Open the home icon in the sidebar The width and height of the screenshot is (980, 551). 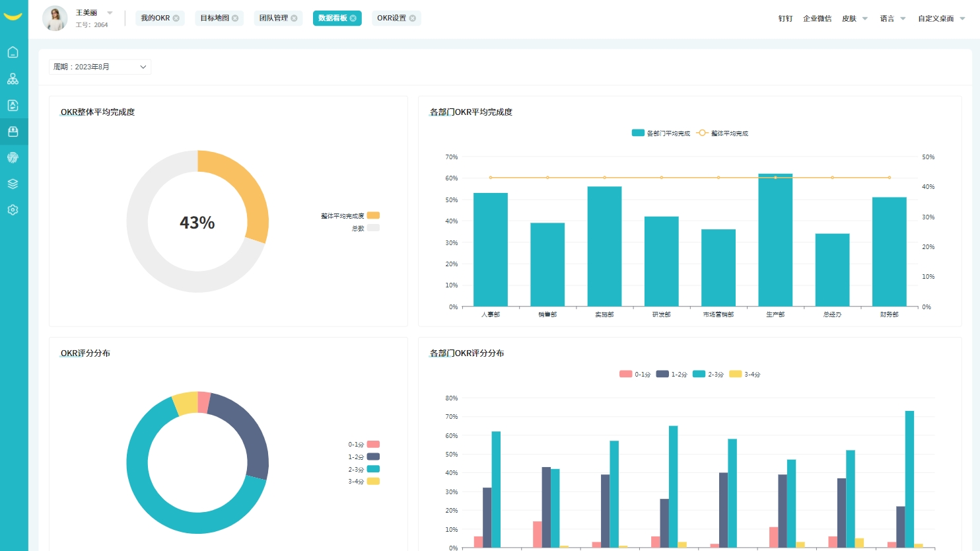(x=13, y=53)
